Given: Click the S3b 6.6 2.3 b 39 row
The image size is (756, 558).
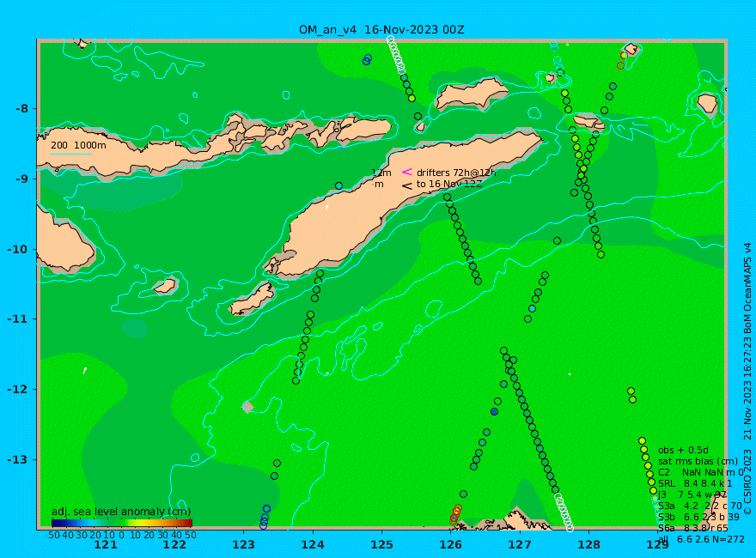Looking at the screenshot, I should click(x=698, y=517).
